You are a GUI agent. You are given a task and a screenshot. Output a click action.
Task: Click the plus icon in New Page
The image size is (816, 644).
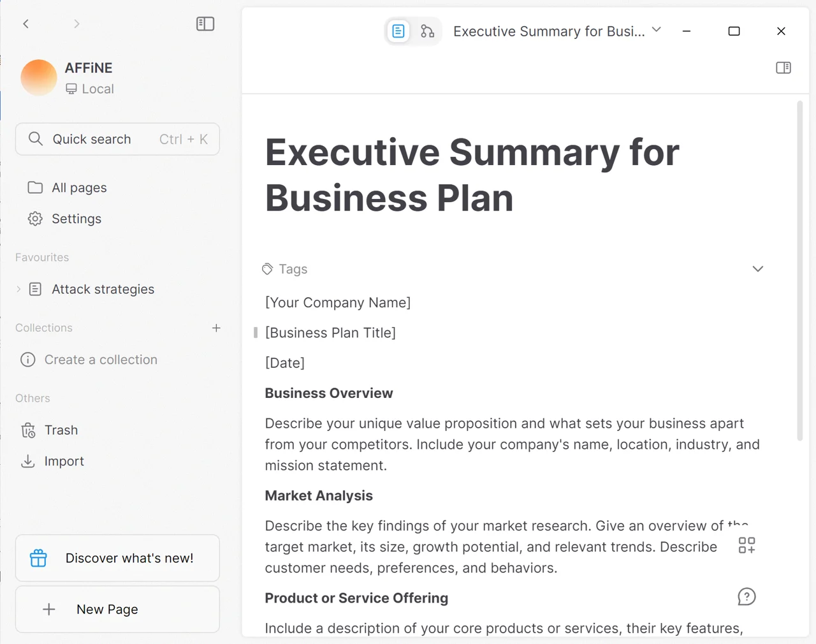(x=49, y=610)
